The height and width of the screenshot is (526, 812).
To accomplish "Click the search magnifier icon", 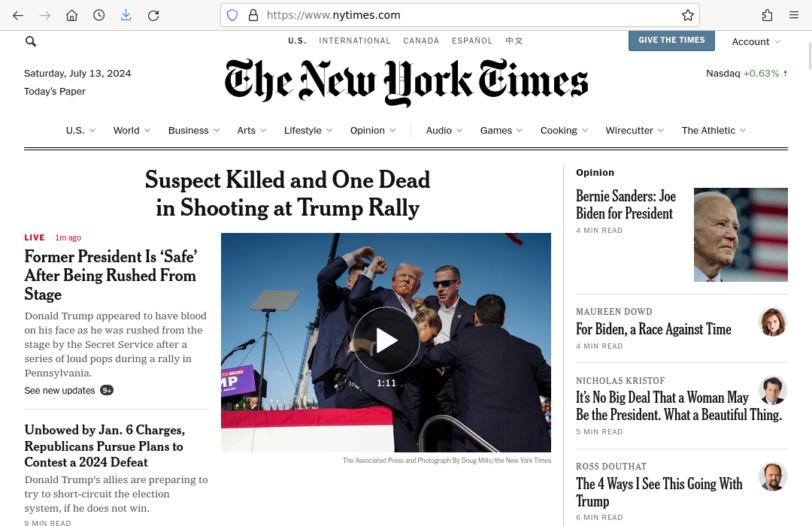I will [31, 41].
